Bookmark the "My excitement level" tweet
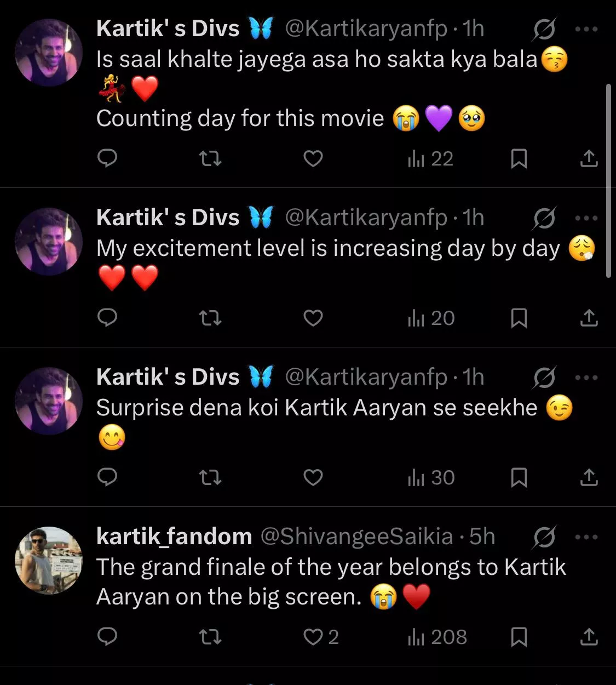This screenshot has height=685, width=616. (519, 318)
